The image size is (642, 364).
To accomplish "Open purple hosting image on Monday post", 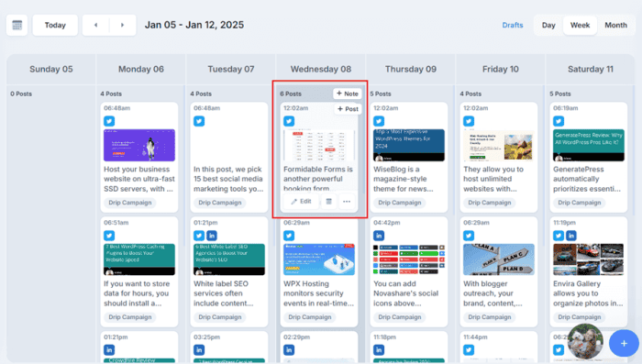I will pos(139,146).
